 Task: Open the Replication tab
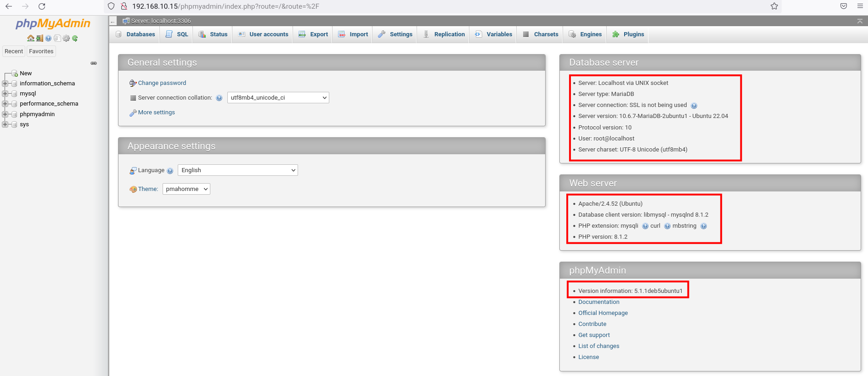444,34
